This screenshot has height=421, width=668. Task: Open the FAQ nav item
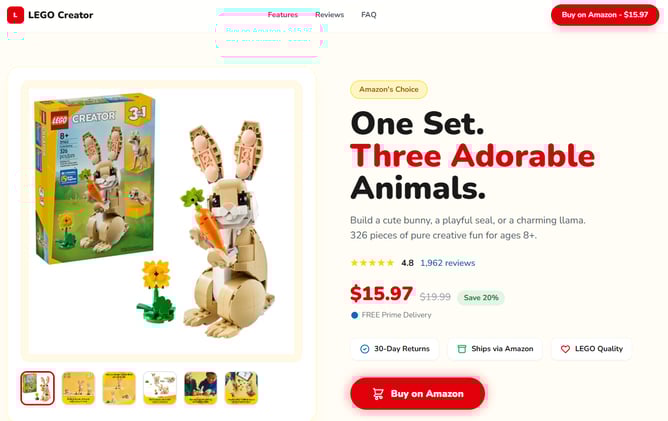point(369,15)
